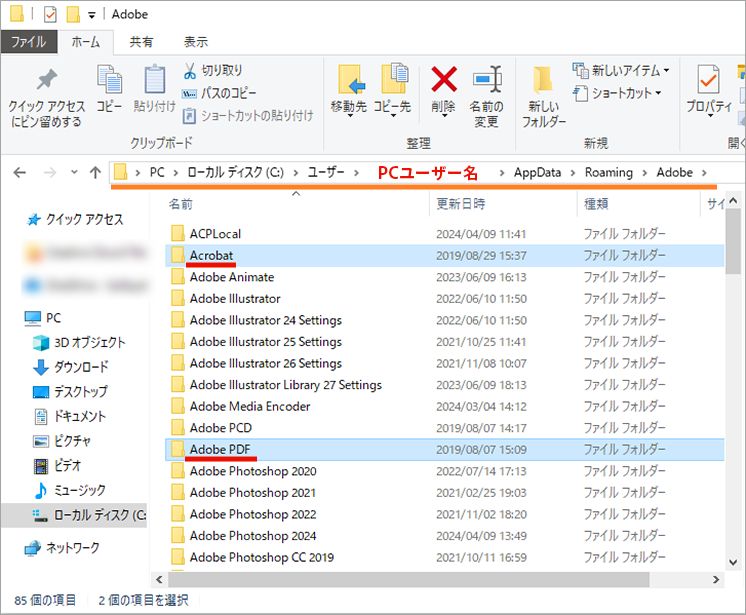This screenshot has width=746, height=615.
Task: Open Videos in sidebar
Action: pyautogui.click(x=57, y=466)
